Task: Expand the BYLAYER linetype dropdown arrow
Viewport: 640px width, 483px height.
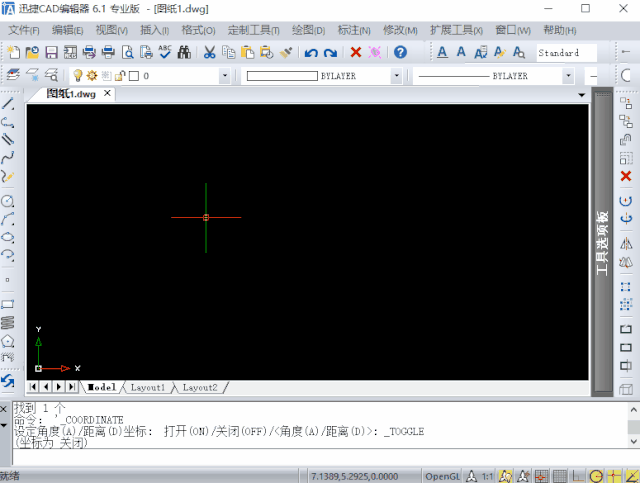Action: click(x=568, y=76)
